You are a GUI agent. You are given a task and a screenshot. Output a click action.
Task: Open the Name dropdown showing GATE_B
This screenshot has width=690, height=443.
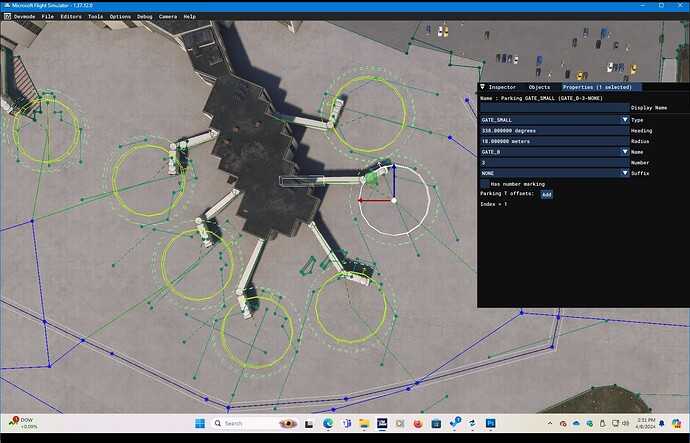pyautogui.click(x=554, y=152)
